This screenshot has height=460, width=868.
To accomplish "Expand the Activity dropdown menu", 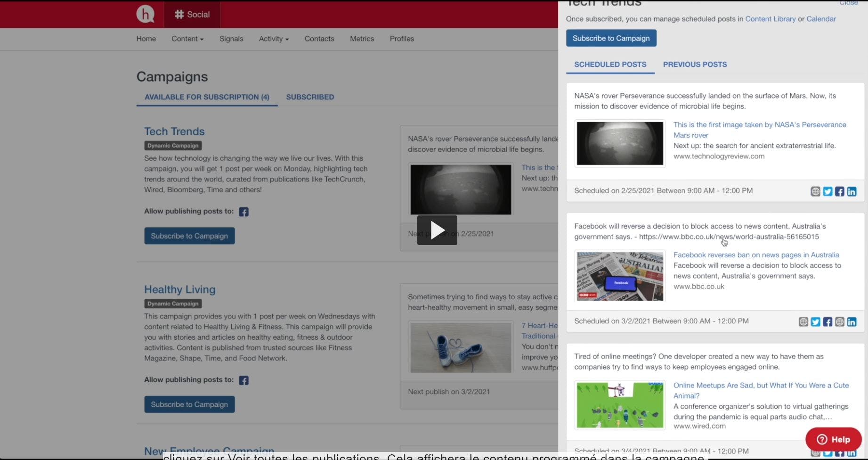I will point(274,39).
